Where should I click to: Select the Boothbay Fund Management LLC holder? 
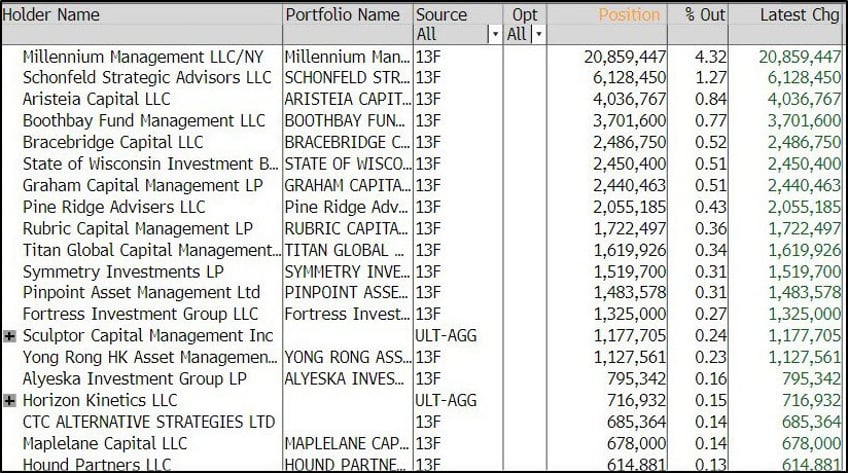point(144,121)
